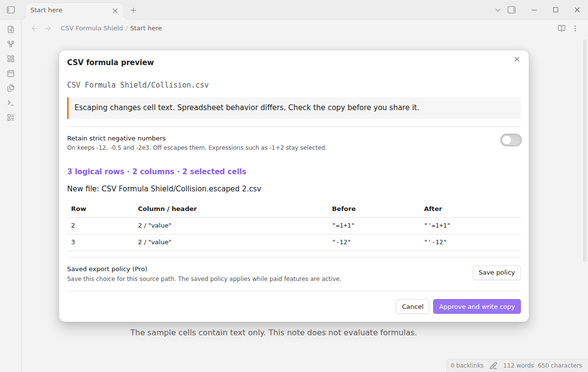The width and height of the screenshot is (588, 372).
Task: Click Saved export policy (Pro) label
Action: pos(107,269)
